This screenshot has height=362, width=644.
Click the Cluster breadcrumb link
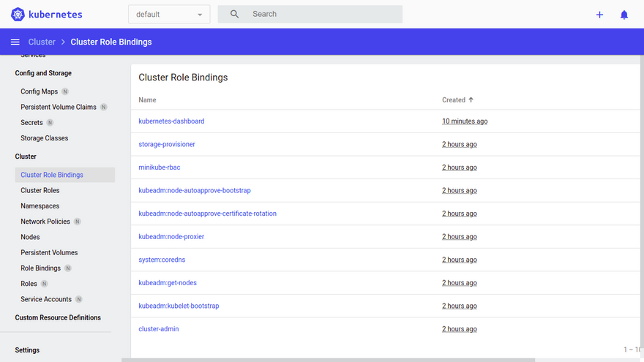42,42
